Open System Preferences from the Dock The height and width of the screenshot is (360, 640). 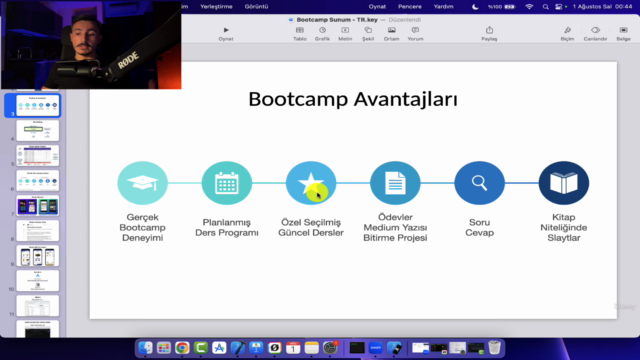point(330,348)
